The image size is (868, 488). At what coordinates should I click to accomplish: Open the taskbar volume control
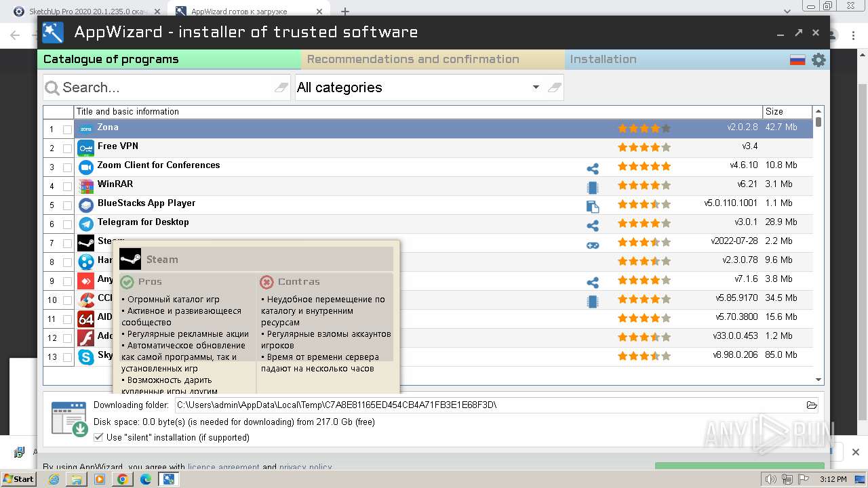point(770,479)
